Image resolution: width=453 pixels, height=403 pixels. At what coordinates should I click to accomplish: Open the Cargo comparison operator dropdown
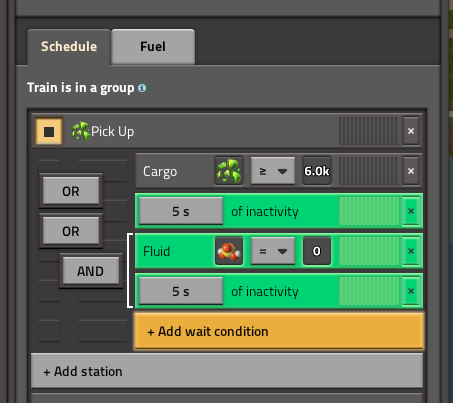tap(273, 171)
